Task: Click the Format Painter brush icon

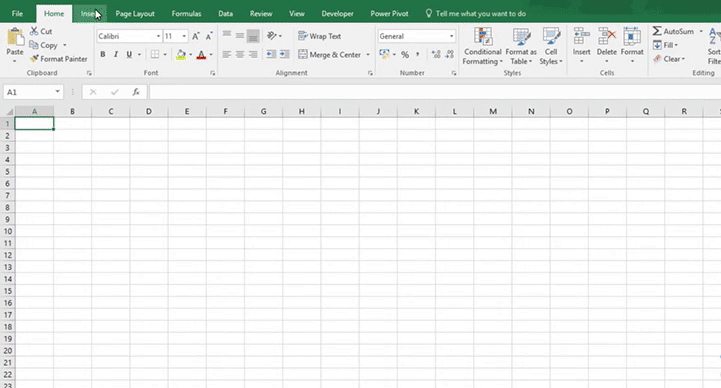Action: tap(34, 59)
